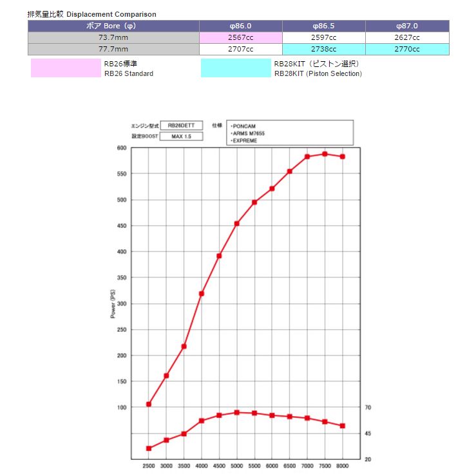Click the lower torque curve point at 8000 rpm
The width and height of the screenshot is (476, 476).
click(x=343, y=426)
